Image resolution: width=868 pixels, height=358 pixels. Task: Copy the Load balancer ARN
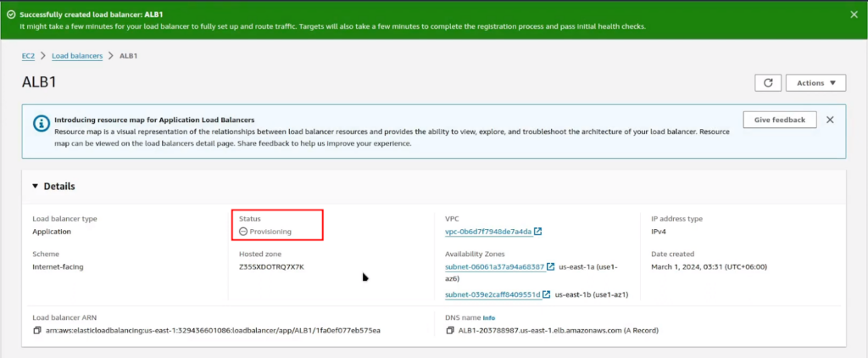tap(36, 331)
